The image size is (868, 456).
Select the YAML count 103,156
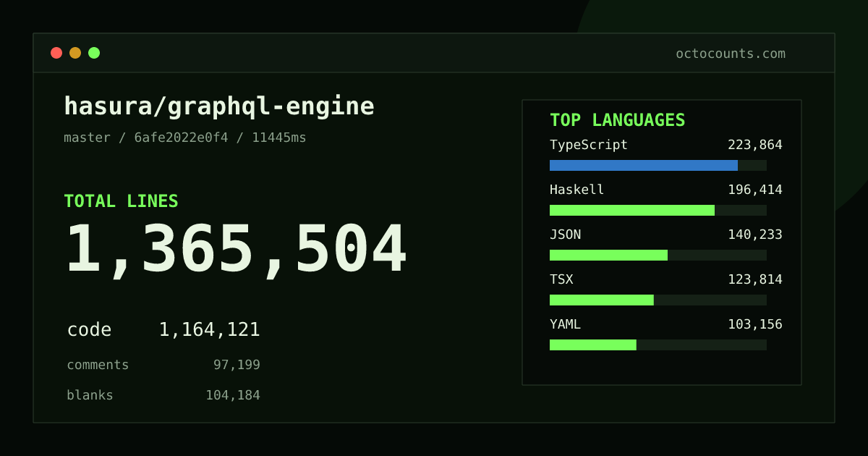[x=755, y=324]
